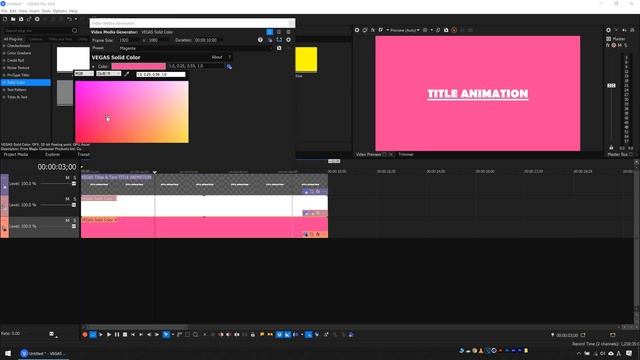640x360 pixels.
Task: Save snapshot icon in preview toolbar
Action: (x=446, y=30)
